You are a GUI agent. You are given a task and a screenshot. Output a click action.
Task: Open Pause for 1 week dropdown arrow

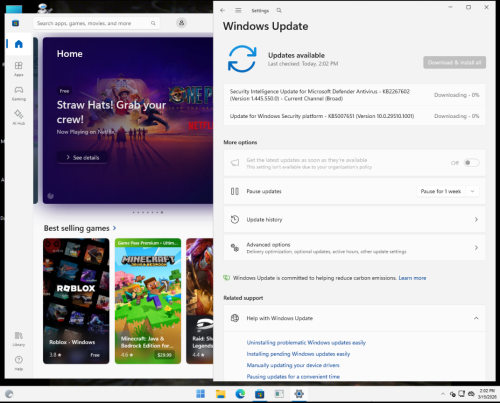coord(472,191)
